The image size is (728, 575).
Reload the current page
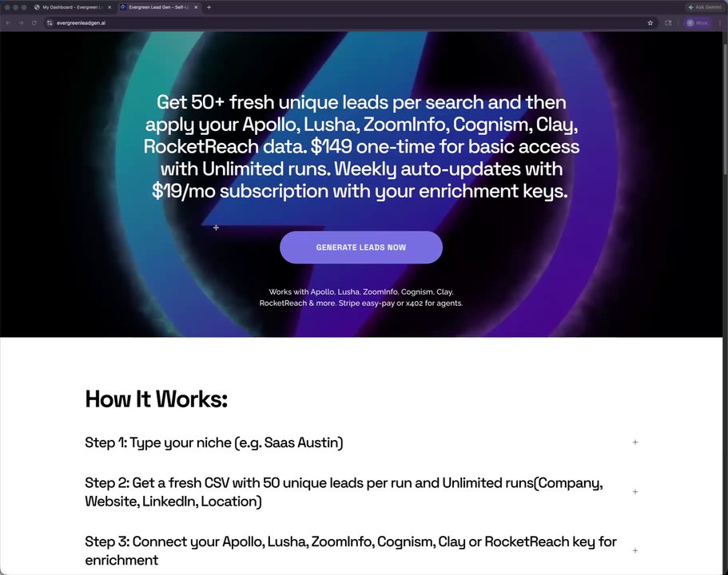34,22
